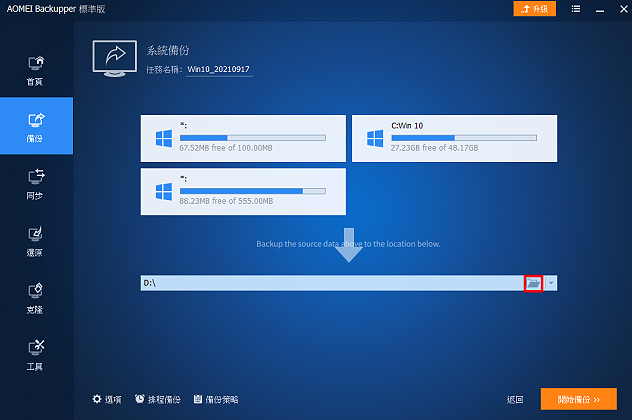
Task: Click the AOMEI Backupper title text
Action: 56,9
